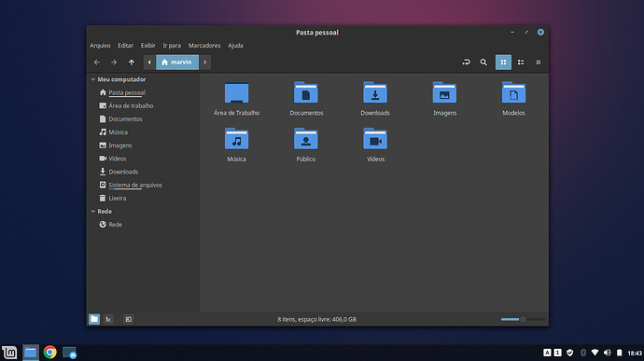Select the Documentos folder icon
This screenshot has height=361, width=644.
pyautogui.click(x=306, y=93)
